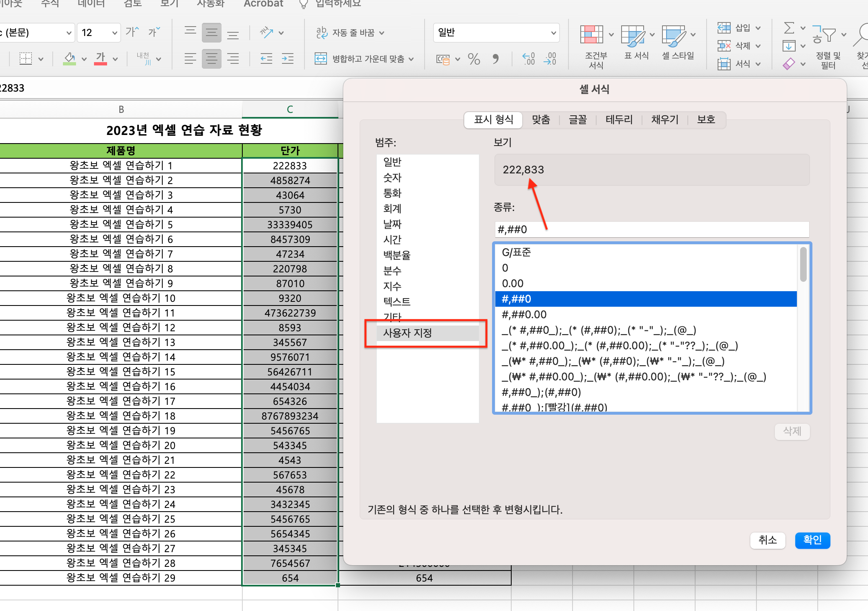Image resolution: width=868 pixels, height=611 pixels.
Task: Switch to 글꼴 tab
Action: 577,119
